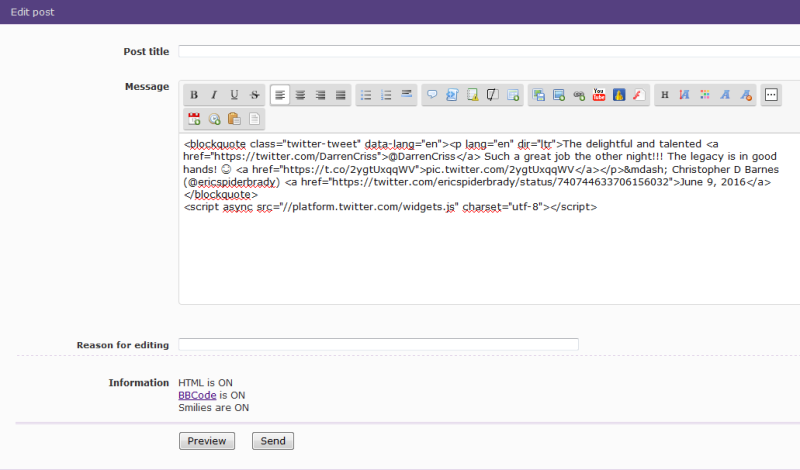
Task: Align text to the left
Action: (280, 95)
